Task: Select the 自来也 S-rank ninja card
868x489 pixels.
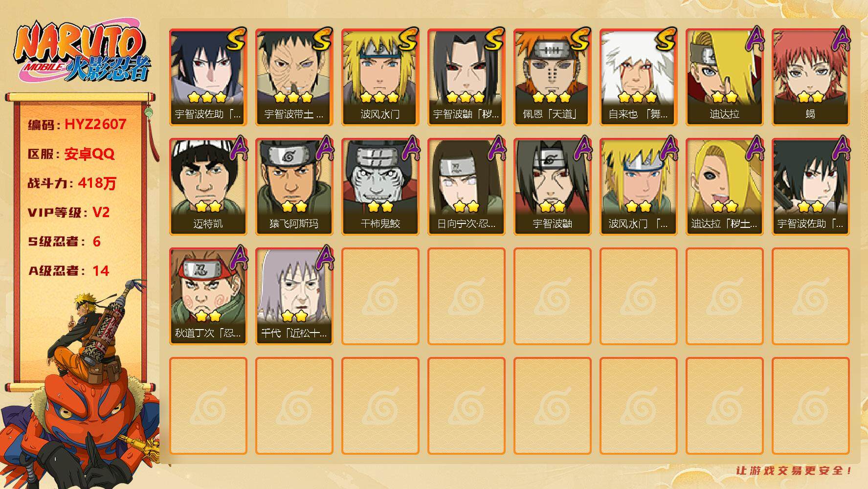Action: [x=638, y=77]
